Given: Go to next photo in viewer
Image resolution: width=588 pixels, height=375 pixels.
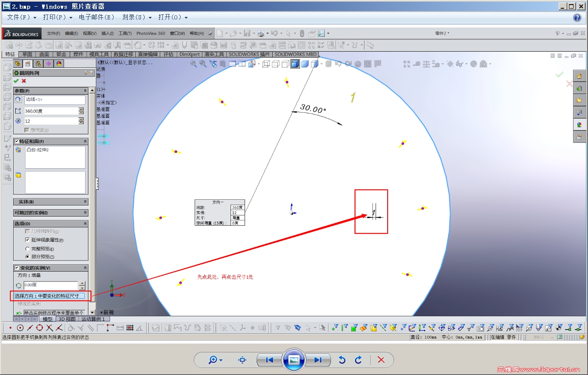Looking at the screenshot, I should pos(318,360).
